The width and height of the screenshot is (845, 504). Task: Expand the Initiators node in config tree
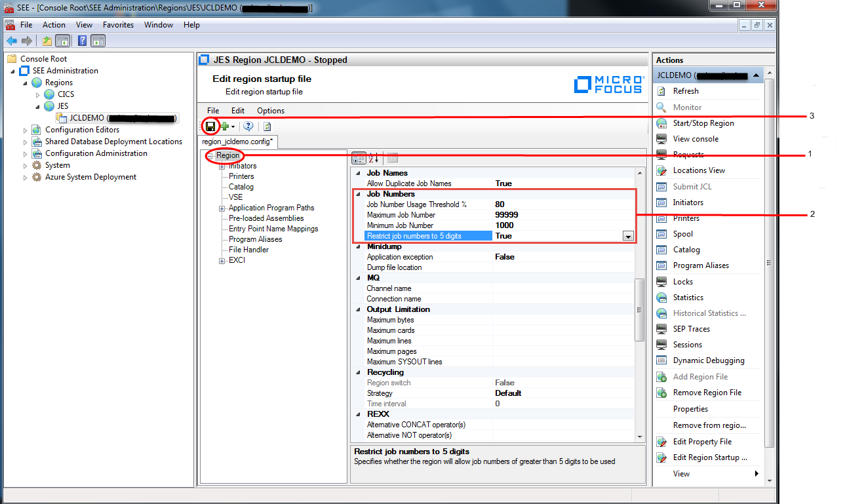(223, 166)
